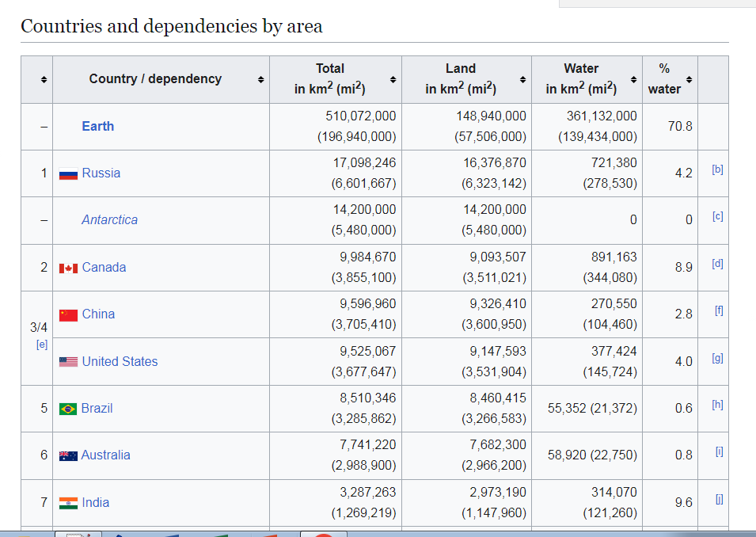This screenshot has height=537, width=756.
Task: Open footnote [g] in United States row
Action: tap(717, 358)
